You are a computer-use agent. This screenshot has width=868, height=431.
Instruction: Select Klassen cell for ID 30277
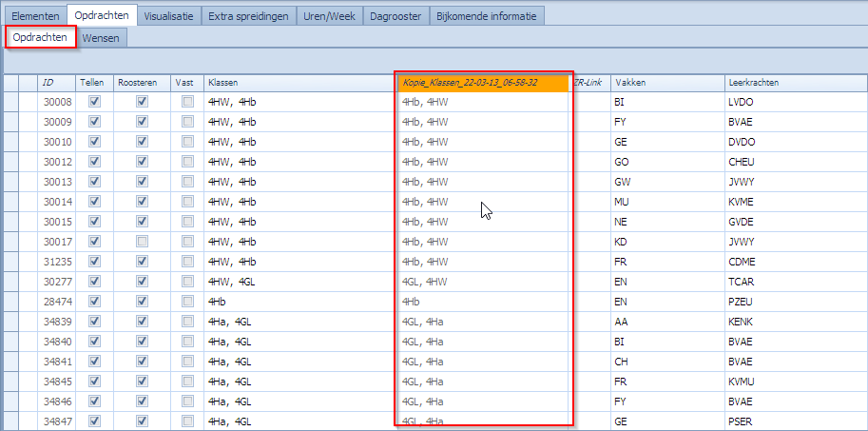point(300,282)
